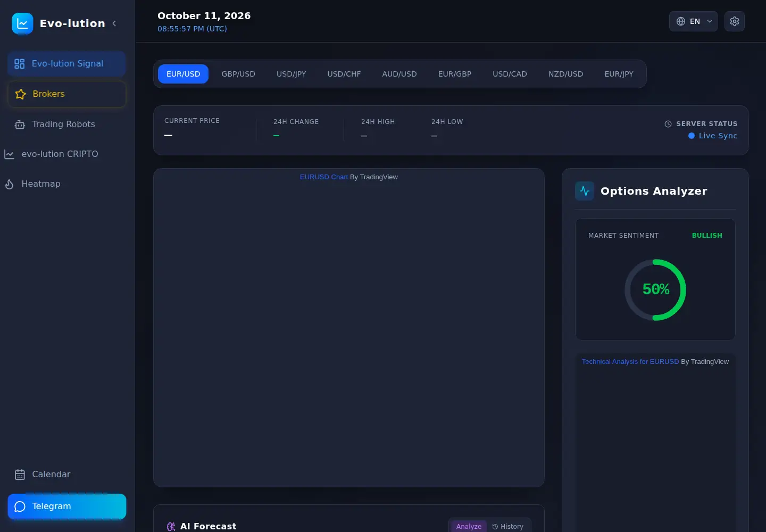Click the 08:55:57 PM (UTC) time
The width and height of the screenshot is (766, 532).
tap(192, 29)
